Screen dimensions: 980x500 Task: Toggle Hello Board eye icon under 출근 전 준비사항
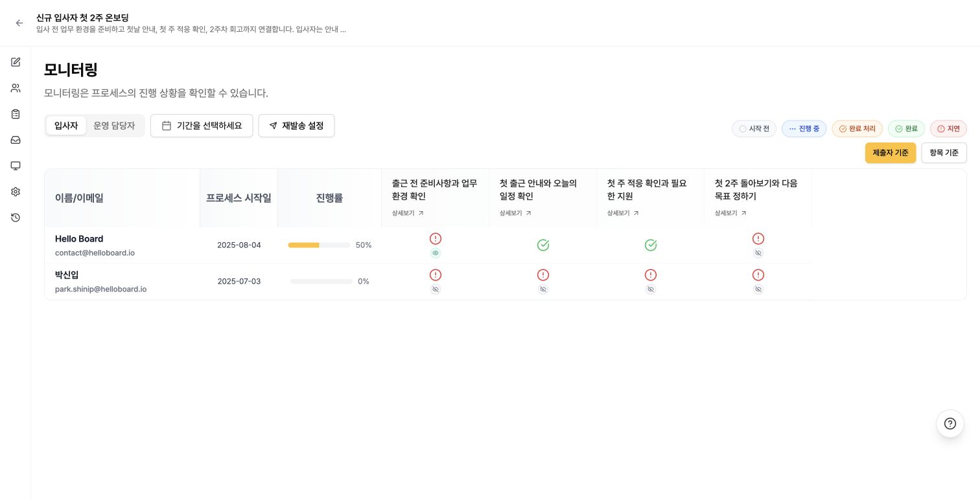(436, 253)
